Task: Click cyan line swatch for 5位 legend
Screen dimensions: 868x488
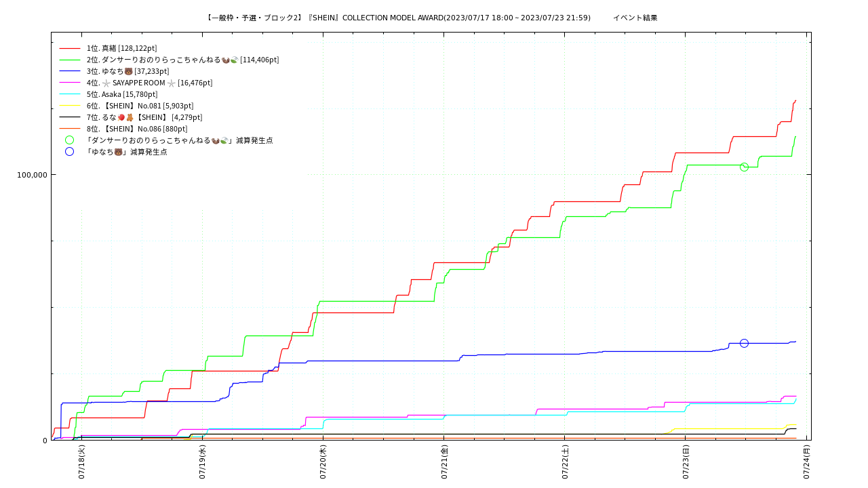Action: (x=70, y=94)
